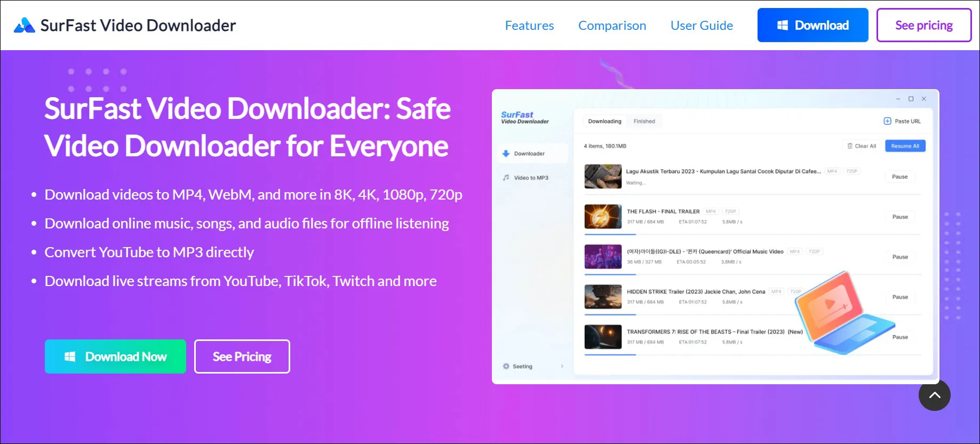This screenshot has height=444, width=980.
Task: Click the 'Download videos to MP4, WebM' bullet
Action: pyautogui.click(x=253, y=194)
